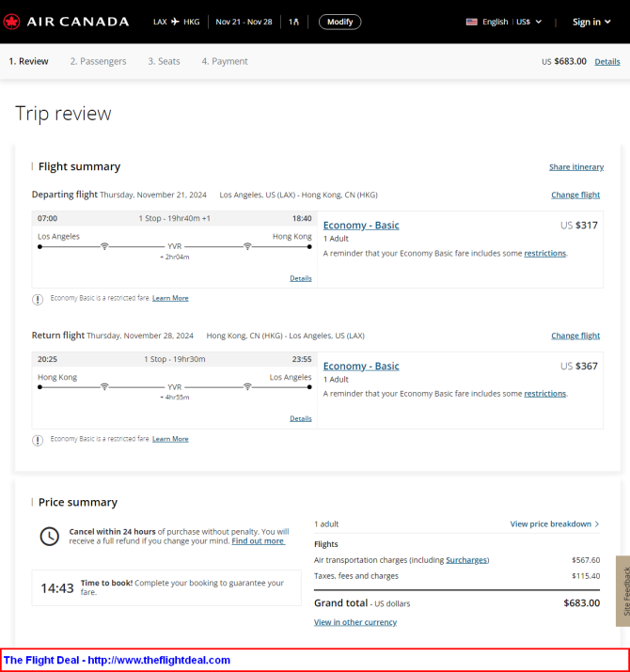
Task: Click Find out more link
Action: [259, 540]
